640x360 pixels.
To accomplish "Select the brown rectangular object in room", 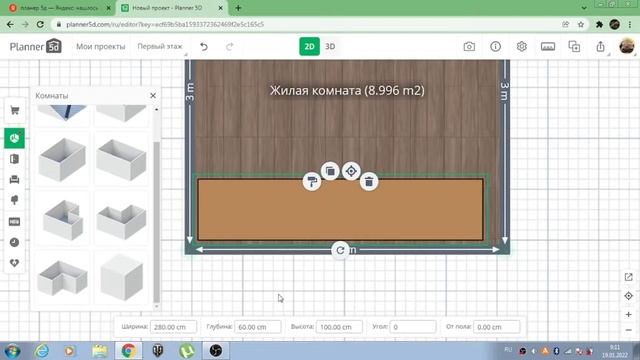I will [340, 209].
